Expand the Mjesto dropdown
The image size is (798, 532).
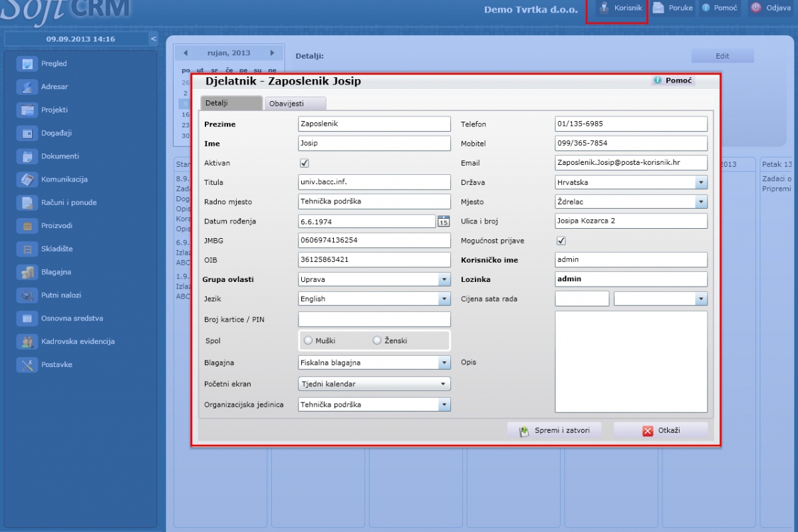click(x=701, y=201)
